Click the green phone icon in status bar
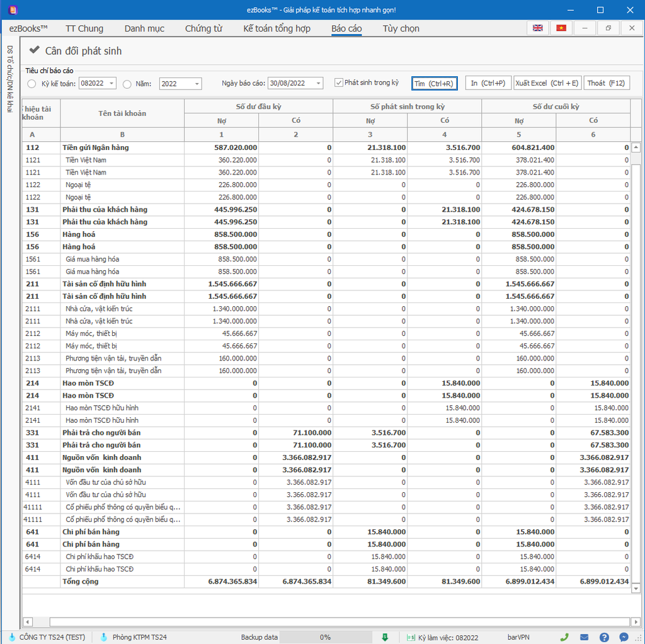 point(564,637)
